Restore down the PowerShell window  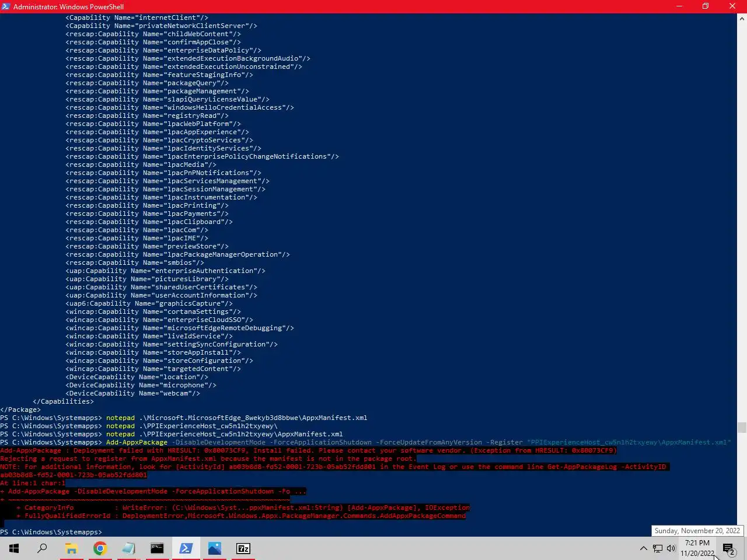point(706,6)
